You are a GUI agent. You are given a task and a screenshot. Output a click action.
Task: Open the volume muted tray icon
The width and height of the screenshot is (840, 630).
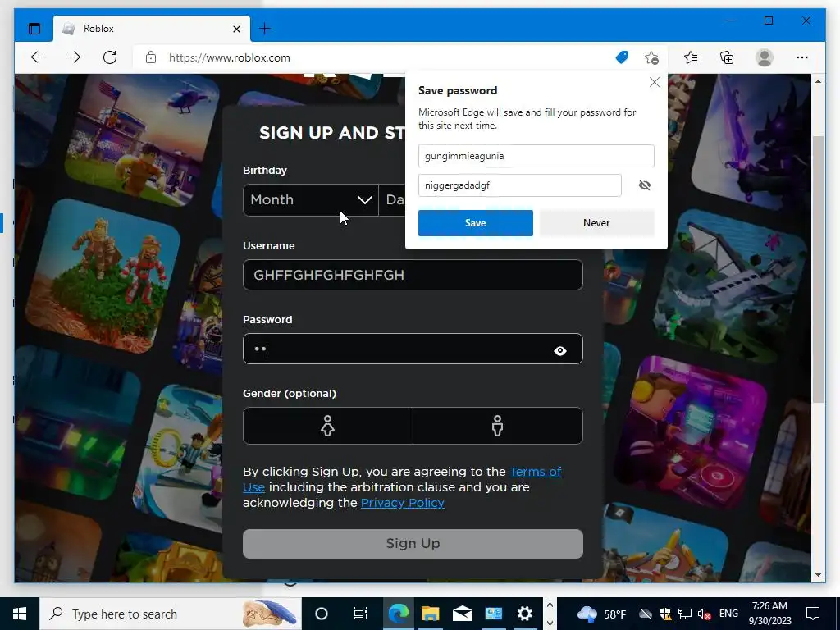click(x=704, y=614)
